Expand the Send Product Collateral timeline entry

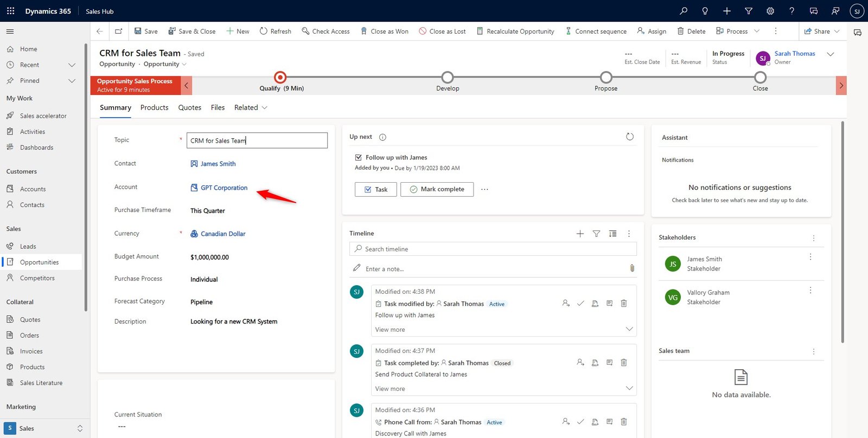pos(629,388)
